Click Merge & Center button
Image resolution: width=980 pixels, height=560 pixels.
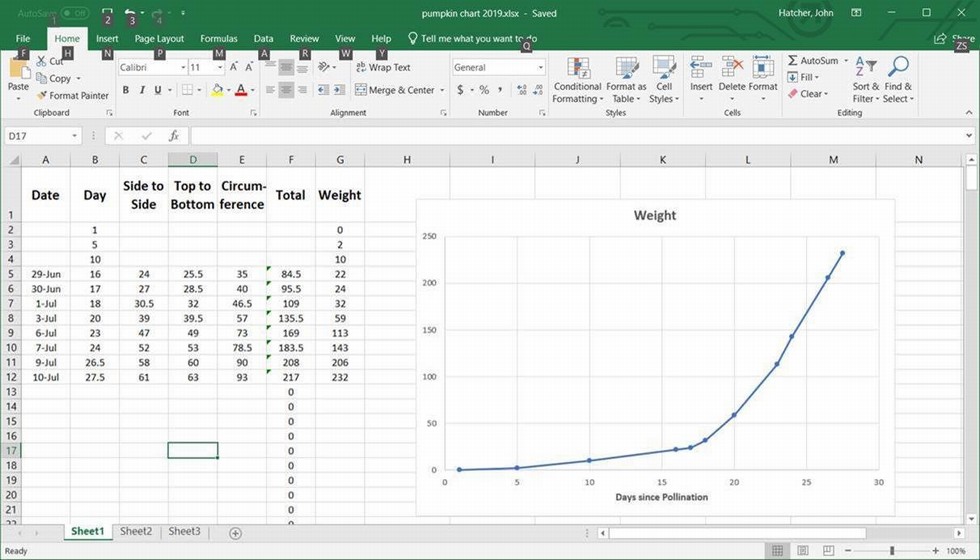point(394,90)
